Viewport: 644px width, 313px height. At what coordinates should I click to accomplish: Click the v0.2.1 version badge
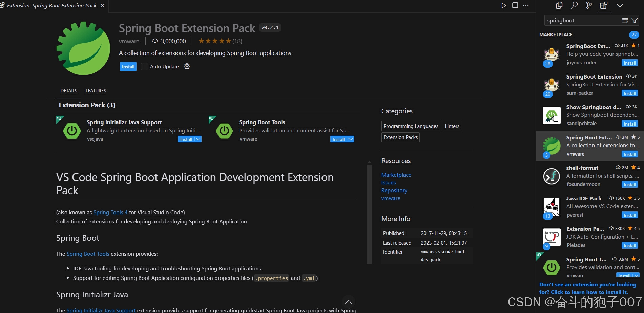tap(270, 27)
